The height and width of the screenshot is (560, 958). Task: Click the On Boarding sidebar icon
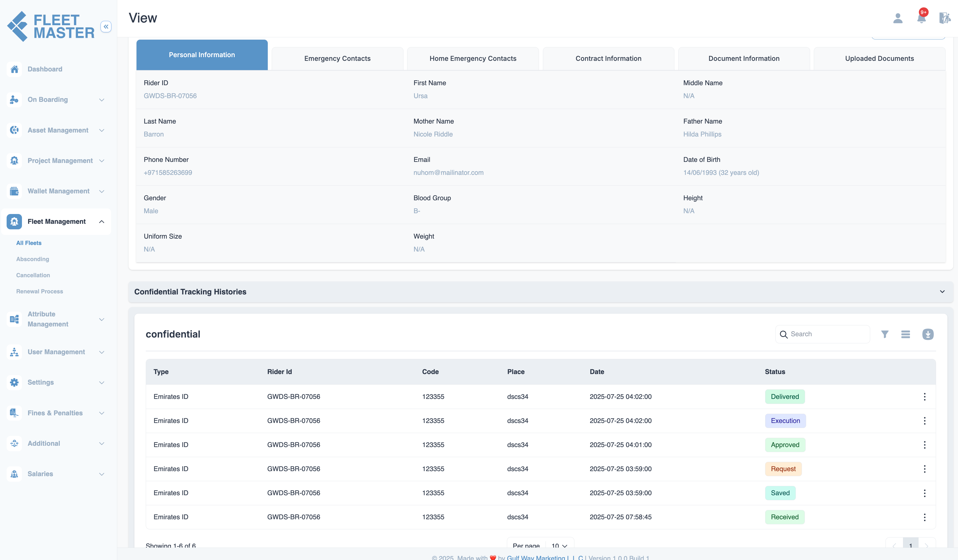pos(14,100)
